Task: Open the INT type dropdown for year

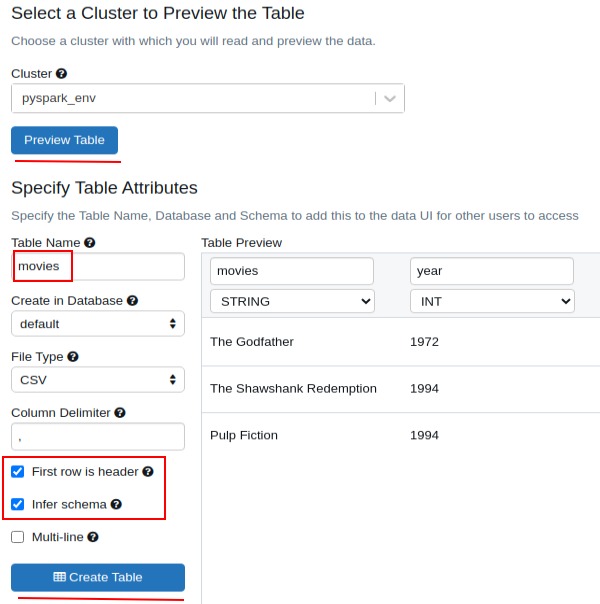Action: [492, 300]
